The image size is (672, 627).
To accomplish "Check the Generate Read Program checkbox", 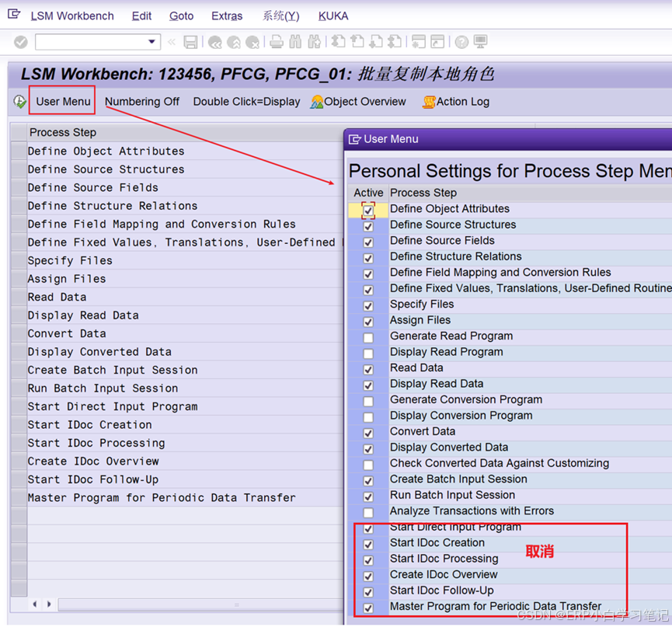I will (367, 338).
